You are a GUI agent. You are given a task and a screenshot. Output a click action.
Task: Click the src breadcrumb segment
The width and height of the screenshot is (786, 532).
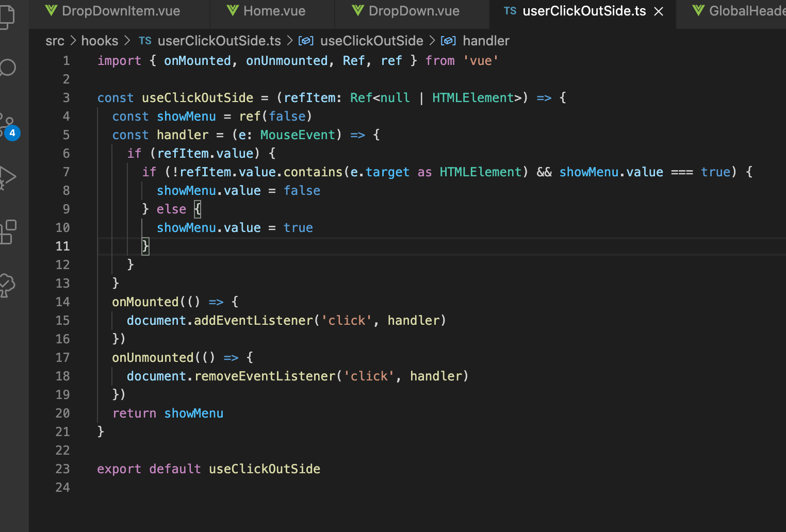coord(55,41)
